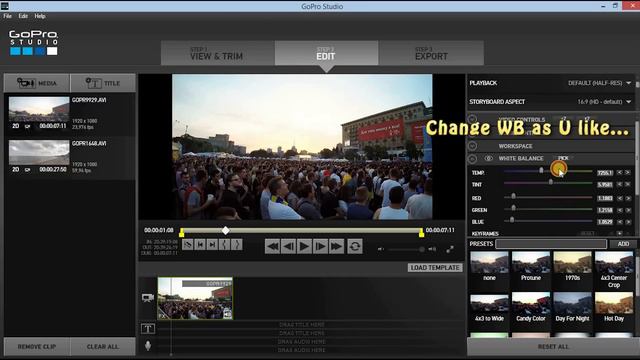
Task: Click the Presets name input field
Action: click(x=551, y=244)
